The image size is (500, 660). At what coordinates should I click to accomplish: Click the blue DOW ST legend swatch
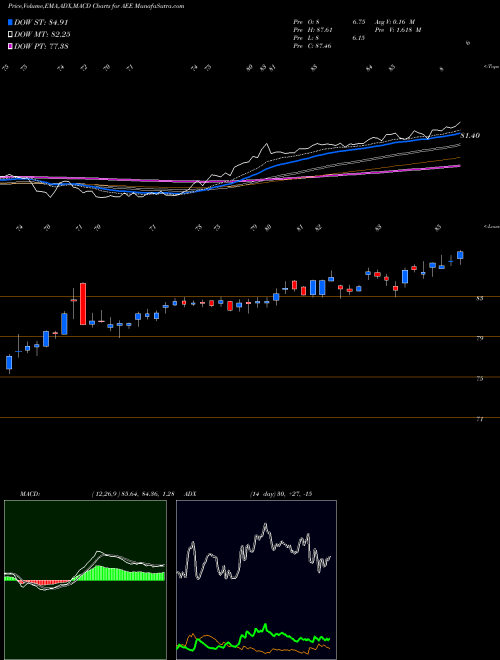[10, 23]
